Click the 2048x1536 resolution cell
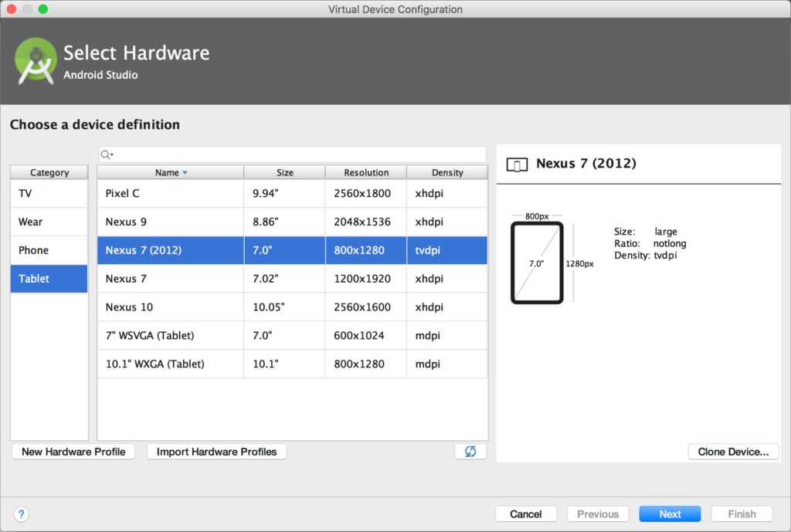Screen dimensions: 791x532 click(x=365, y=222)
